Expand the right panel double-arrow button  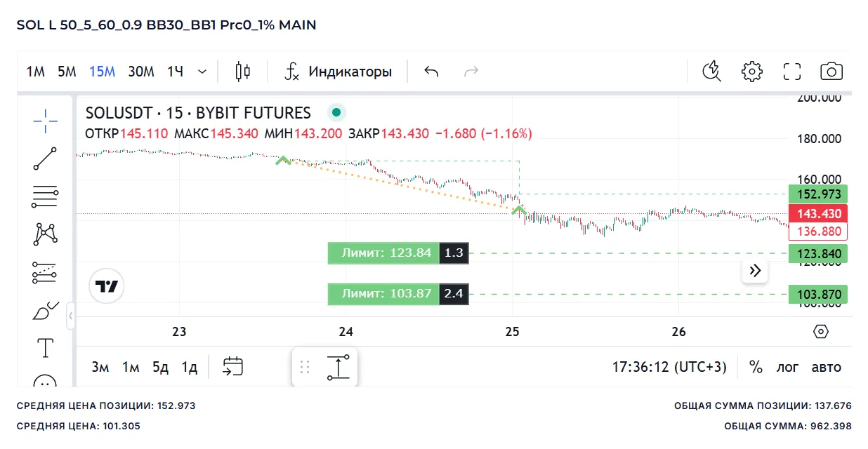756,271
